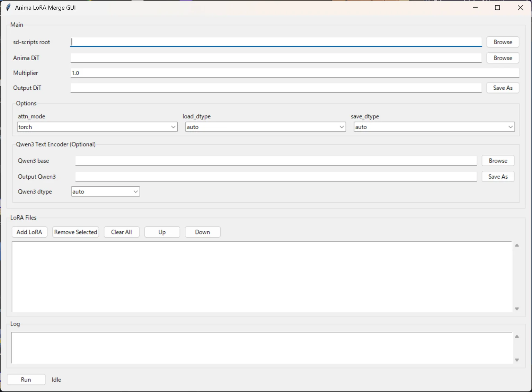Move selected LoRA Up
532x392 pixels.
tap(162, 232)
